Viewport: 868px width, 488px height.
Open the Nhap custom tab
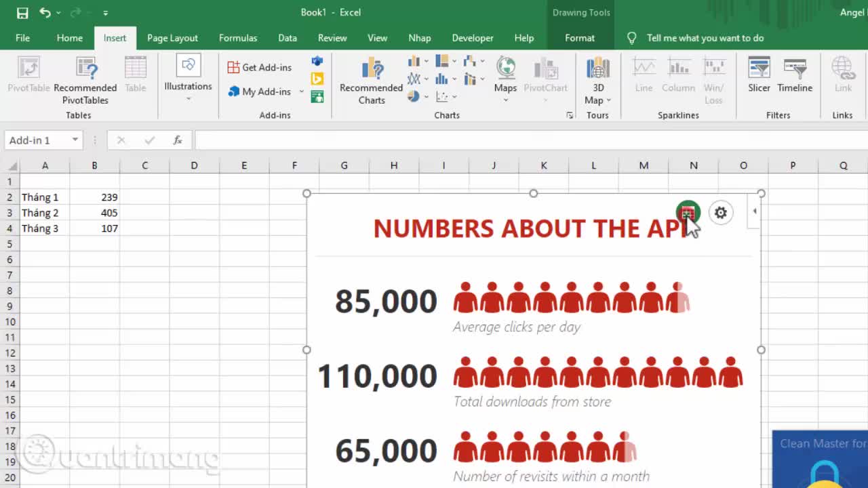click(419, 38)
